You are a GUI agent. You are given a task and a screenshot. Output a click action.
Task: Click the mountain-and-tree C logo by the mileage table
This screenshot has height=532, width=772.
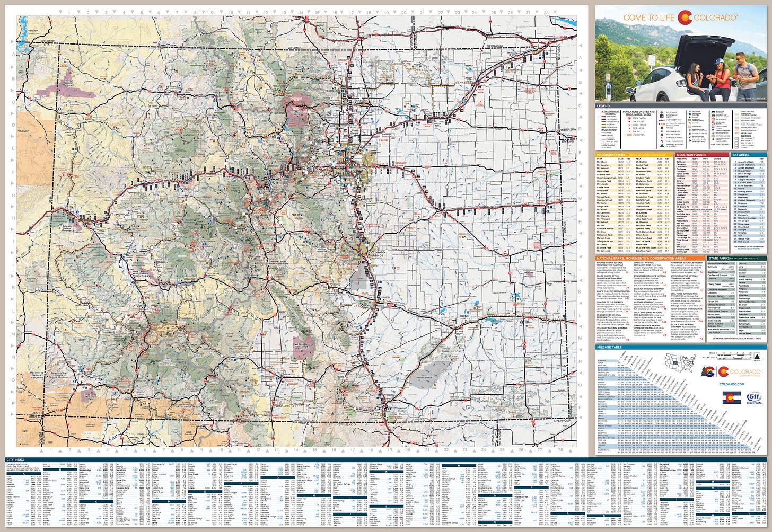pos(708,371)
